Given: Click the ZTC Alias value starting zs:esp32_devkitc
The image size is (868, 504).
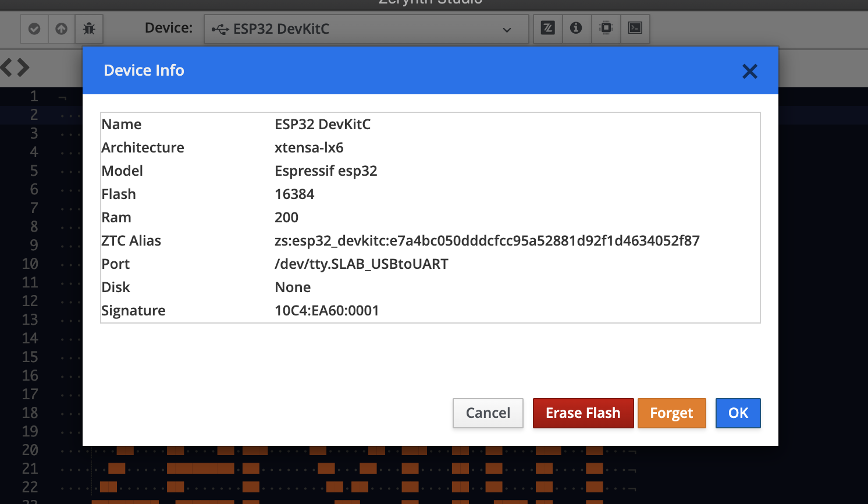Looking at the screenshot, I should pos(487,241).
